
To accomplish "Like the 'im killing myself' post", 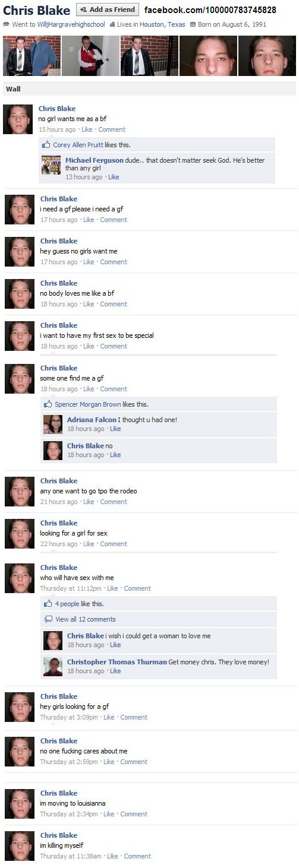I will 112,856.
